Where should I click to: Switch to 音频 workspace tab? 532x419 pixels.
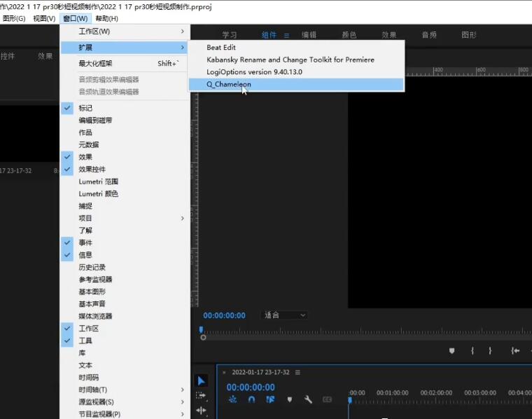click(x=429, y=34)
